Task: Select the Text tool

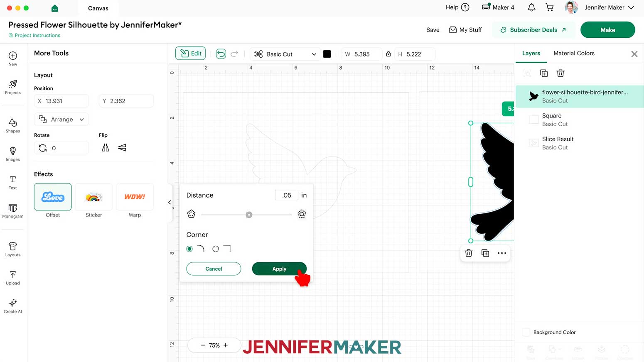Action: click(13, 182)
